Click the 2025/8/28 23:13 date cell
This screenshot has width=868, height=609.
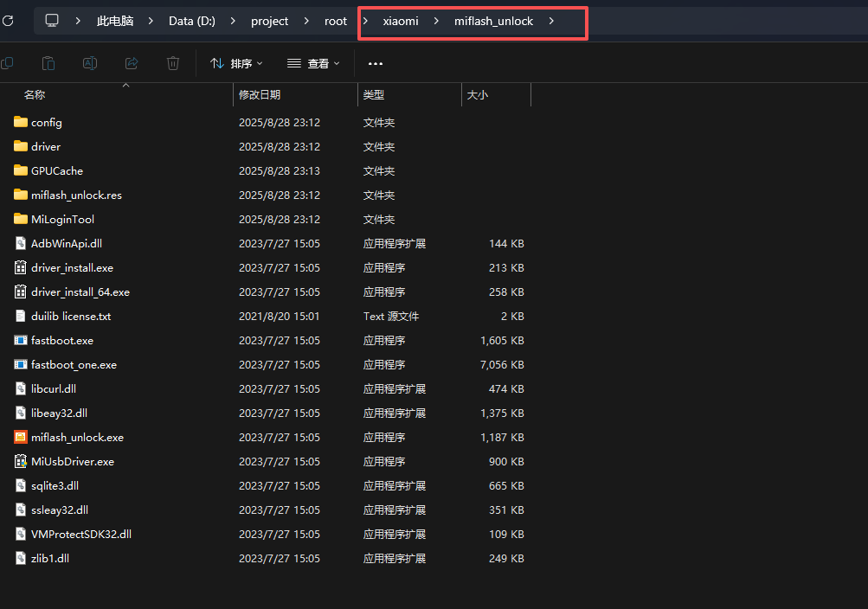279,171
